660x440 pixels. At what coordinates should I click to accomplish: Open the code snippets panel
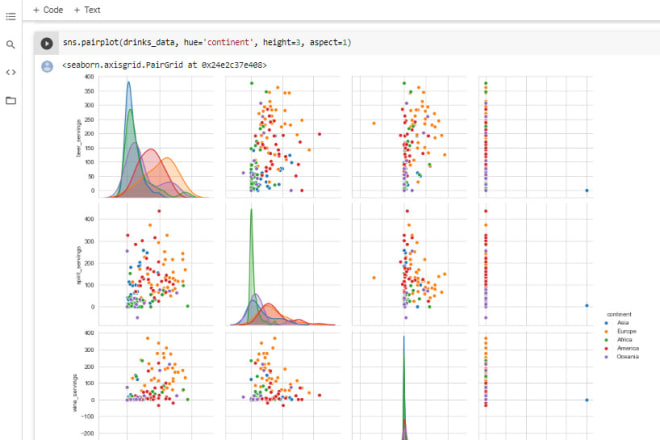tap(10, 72)
